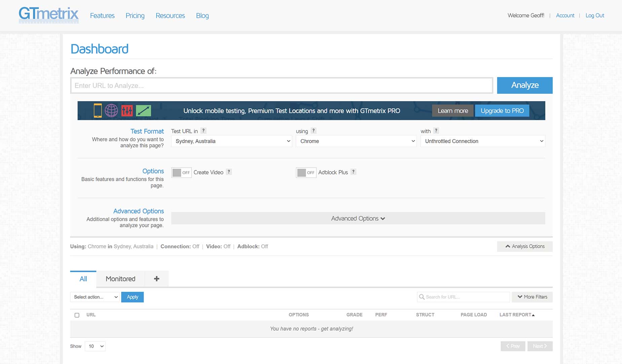Open help icon next to Test URL in
The height and width of the screenshot is (364, 622).
[x=203, y=131]
